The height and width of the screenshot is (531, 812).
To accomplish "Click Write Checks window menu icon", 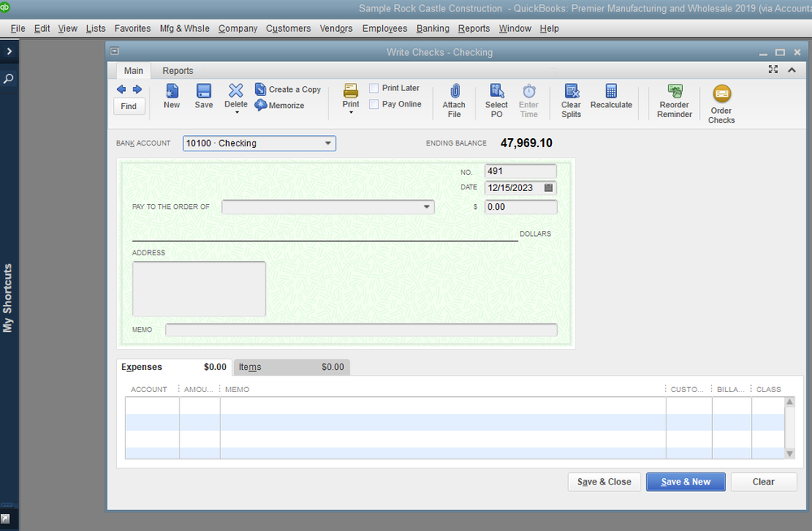I will click(x=115, y=50).
